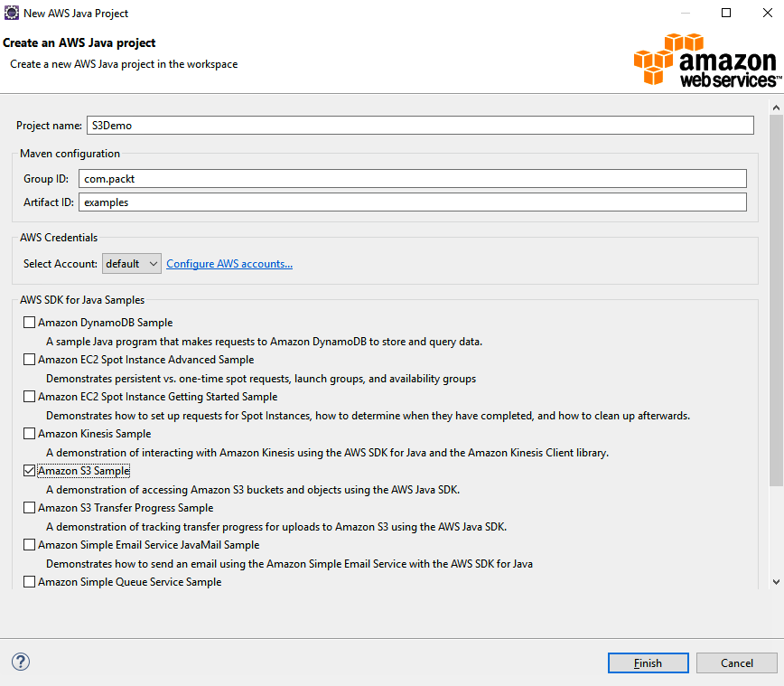Click 'Create a new AWS Java project' subtitle
Viewport: 784px width, 686px height.
(x=124, y=64)
